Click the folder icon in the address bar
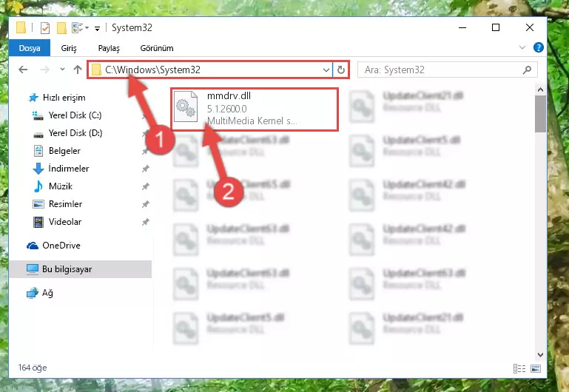Image resolution: width=569 pixels, height=392 pixels. pyautogui.click(x=96, y=70)
